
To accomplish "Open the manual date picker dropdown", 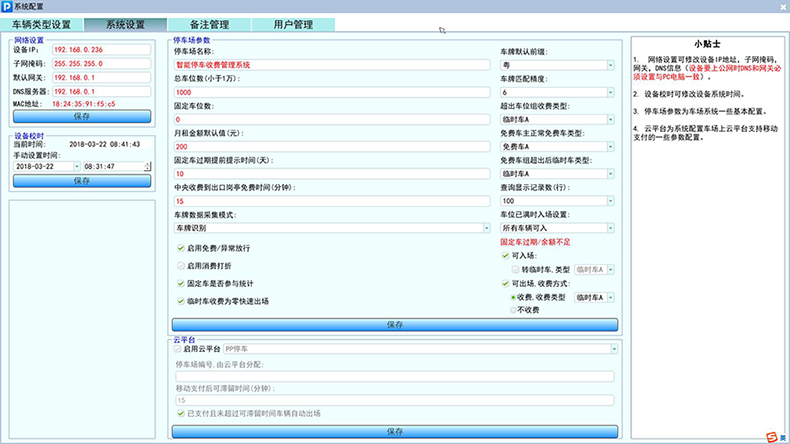I will coord(75,166).
